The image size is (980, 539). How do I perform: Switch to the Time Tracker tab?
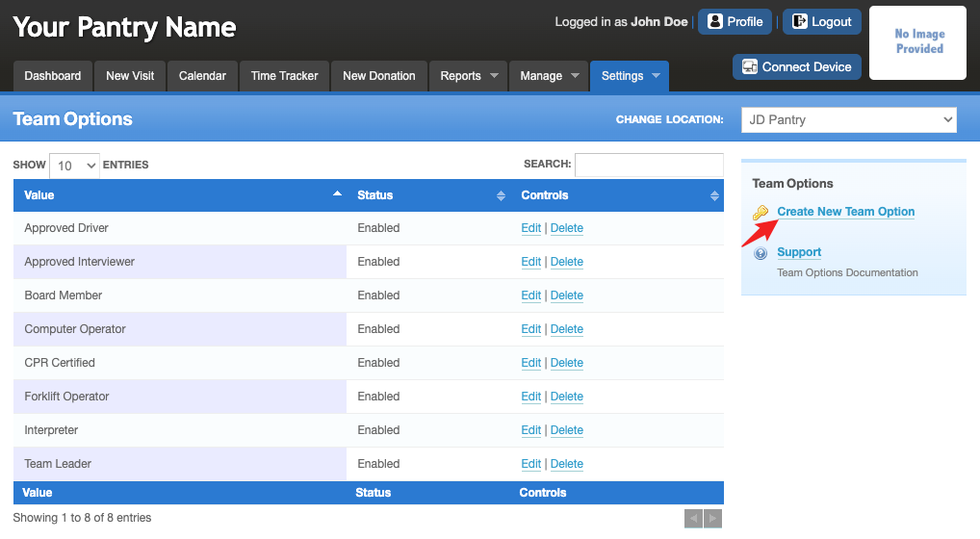[284, 76]
